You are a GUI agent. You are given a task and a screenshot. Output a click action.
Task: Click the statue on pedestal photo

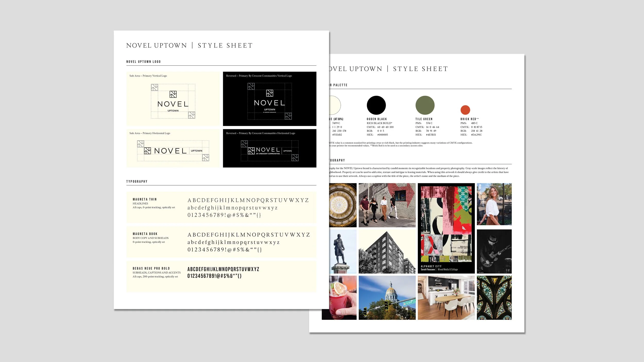[343, 252]
